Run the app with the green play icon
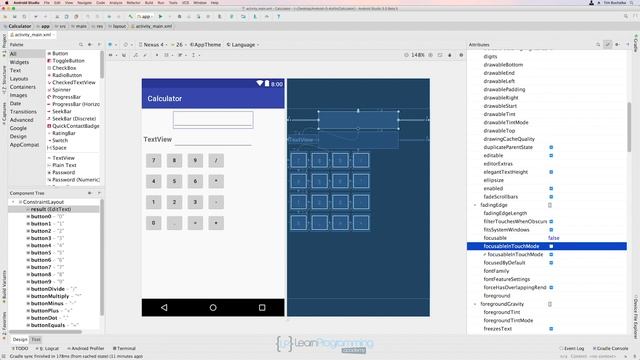The width and height of the screenshot is (640, 360). 160,17
